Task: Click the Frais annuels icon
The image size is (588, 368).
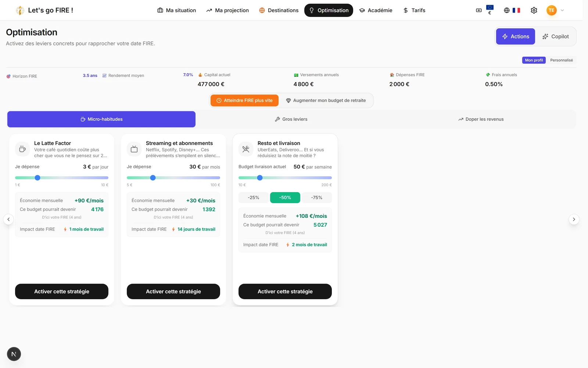Action: 488,75
